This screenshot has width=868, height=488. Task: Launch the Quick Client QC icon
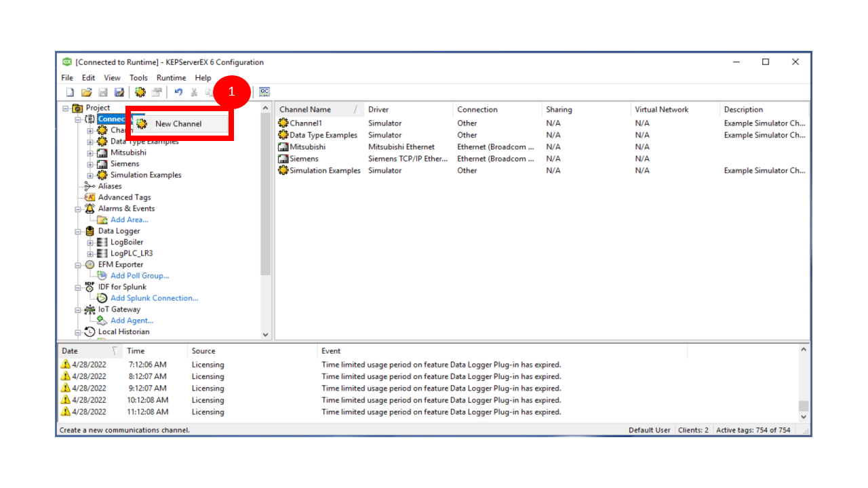[264, 92]
